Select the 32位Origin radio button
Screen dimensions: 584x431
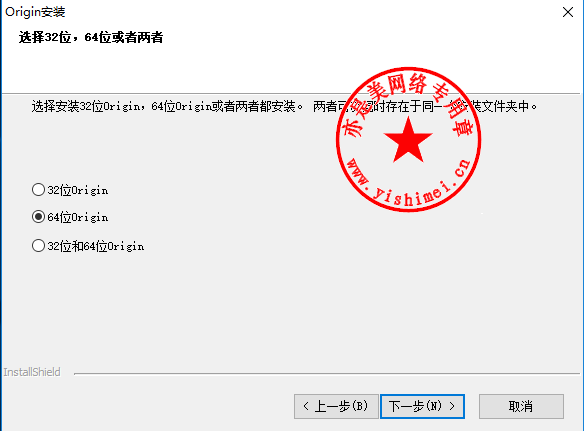point(38,190)
